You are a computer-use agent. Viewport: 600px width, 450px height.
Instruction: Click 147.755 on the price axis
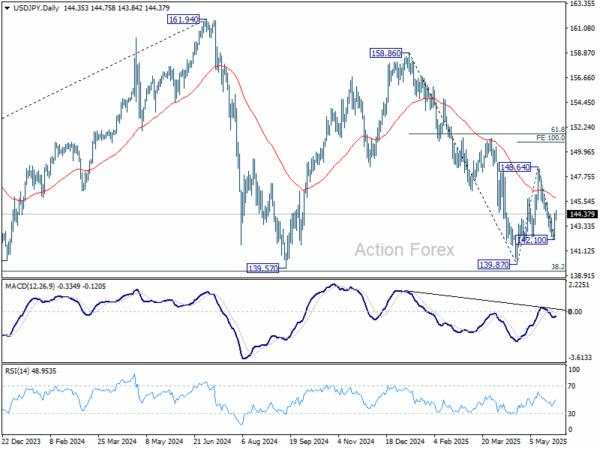coord(582,177)
